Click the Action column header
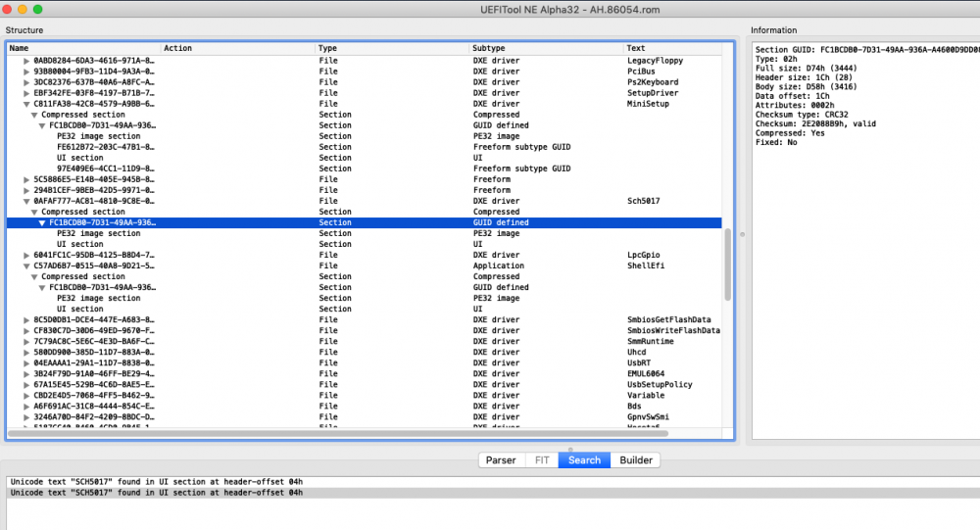This screenshot has height=530, width=980. point(237,48)
